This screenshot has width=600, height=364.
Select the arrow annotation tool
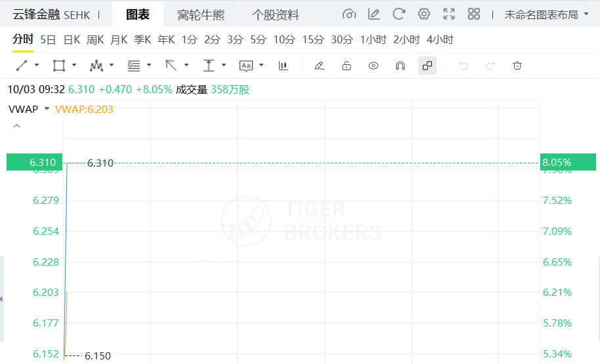coord(171,66)
